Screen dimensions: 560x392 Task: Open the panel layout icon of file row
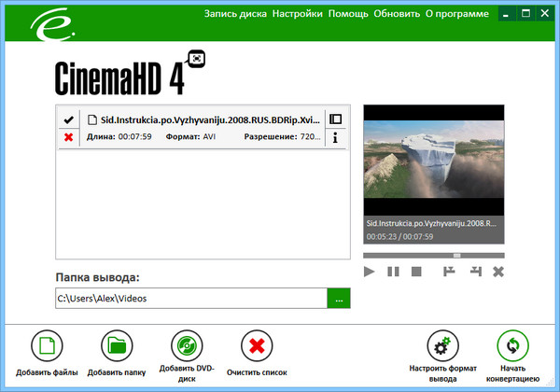point(335,119)
